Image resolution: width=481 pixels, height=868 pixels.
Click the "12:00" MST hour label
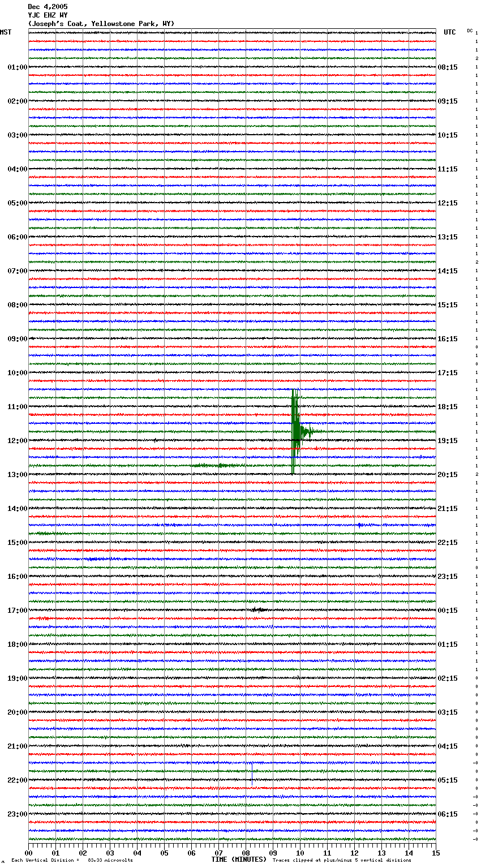click(17, 441)
